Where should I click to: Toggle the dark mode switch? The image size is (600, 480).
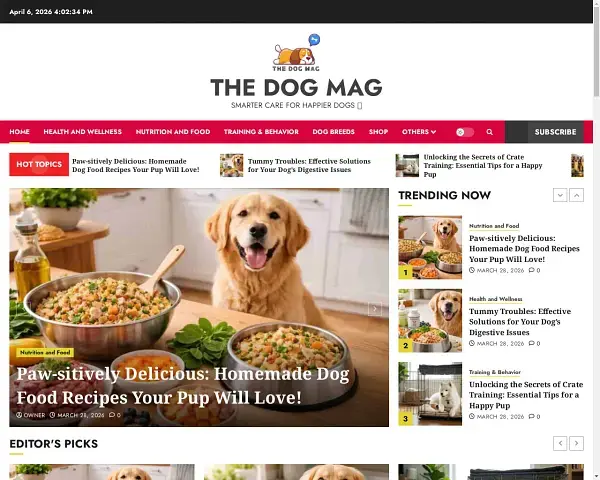click(x=465, y=132)
